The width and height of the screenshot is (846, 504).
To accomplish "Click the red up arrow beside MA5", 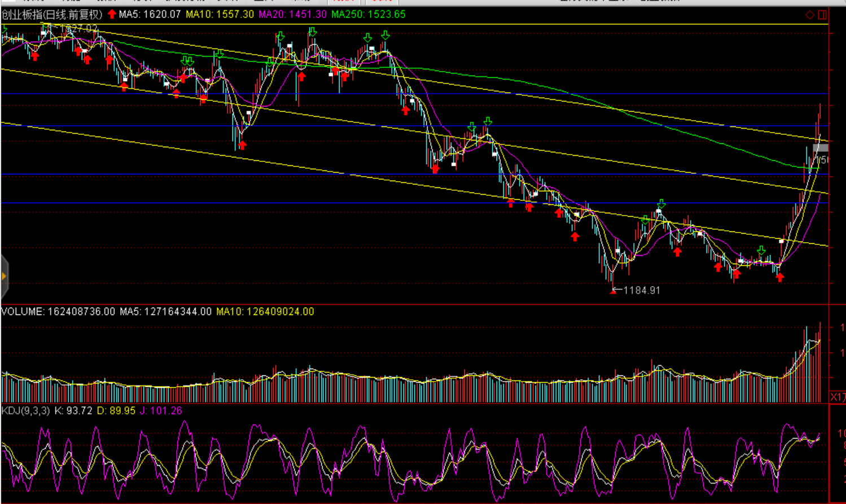I will click(x=112, y=14).
